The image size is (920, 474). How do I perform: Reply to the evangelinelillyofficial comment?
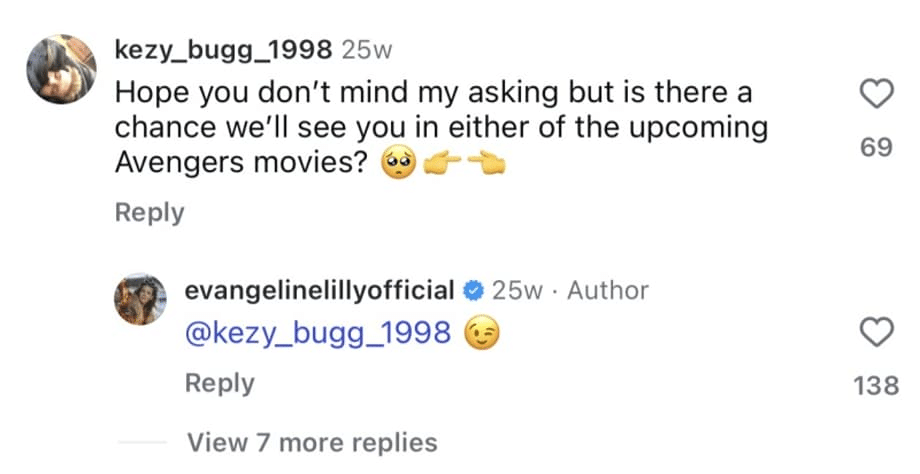point(221,384)
